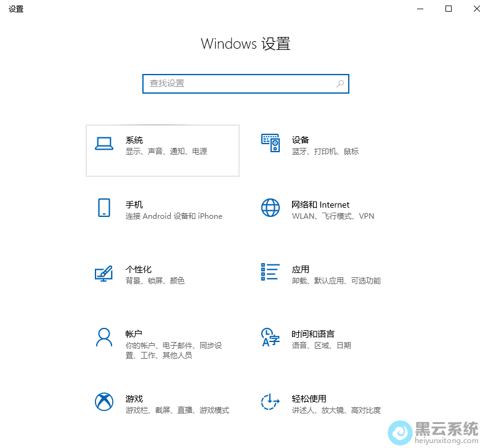The width and height of the screenshot is (488, 448).
Task: Click description 讲述人、放大镜、高对比度
Action: (336, 410)
